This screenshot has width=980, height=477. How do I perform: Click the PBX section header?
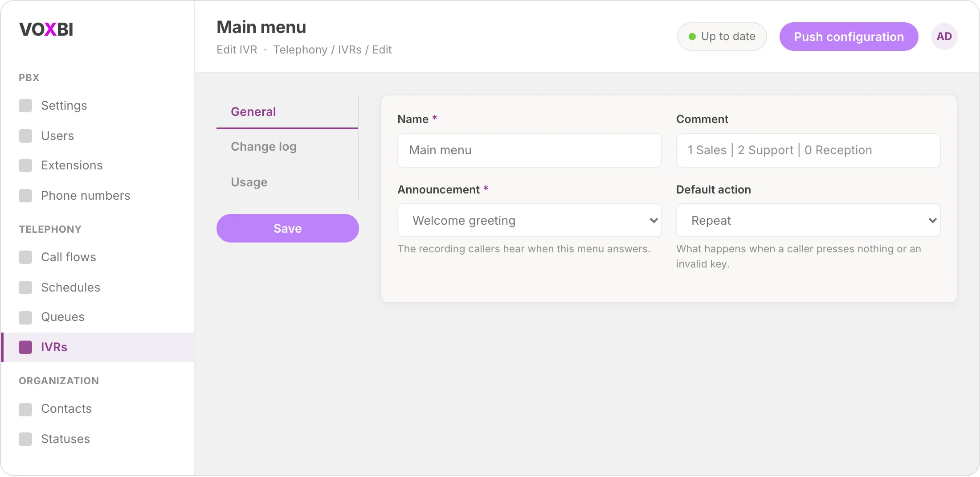(29, 78)
